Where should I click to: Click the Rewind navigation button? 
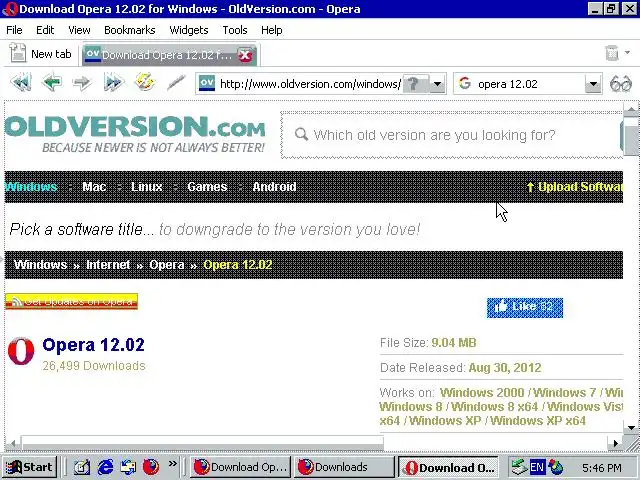pyautogui.click(x=21, y=83)
